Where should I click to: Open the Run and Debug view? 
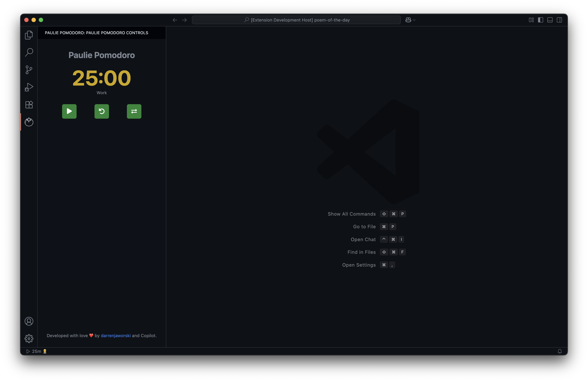click(x=29, y=87)
